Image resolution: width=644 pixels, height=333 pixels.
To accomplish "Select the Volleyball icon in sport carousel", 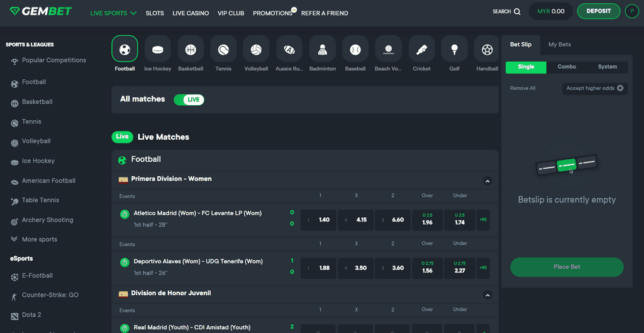I will [257, 49].
